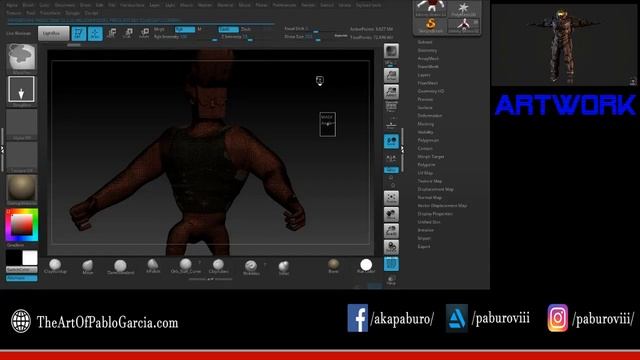Expand the Masking subpalette

click(426, 124)
